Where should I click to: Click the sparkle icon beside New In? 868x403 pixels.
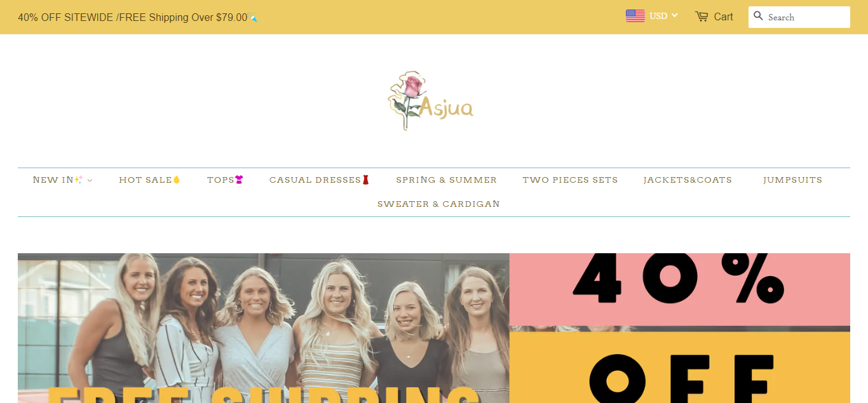point(78,180)
